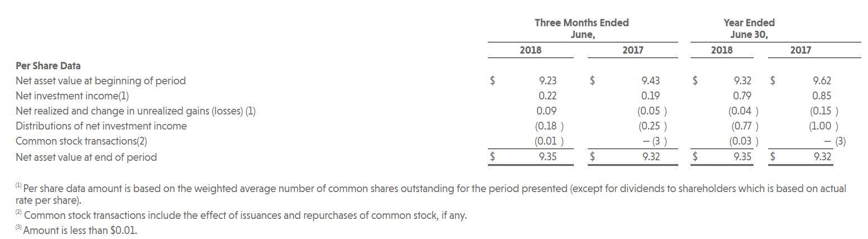The width and height of the screenshot is (868, 239).
Task: Select 'Net realized and change in unrealized gains' label
Action: (136, 111)
